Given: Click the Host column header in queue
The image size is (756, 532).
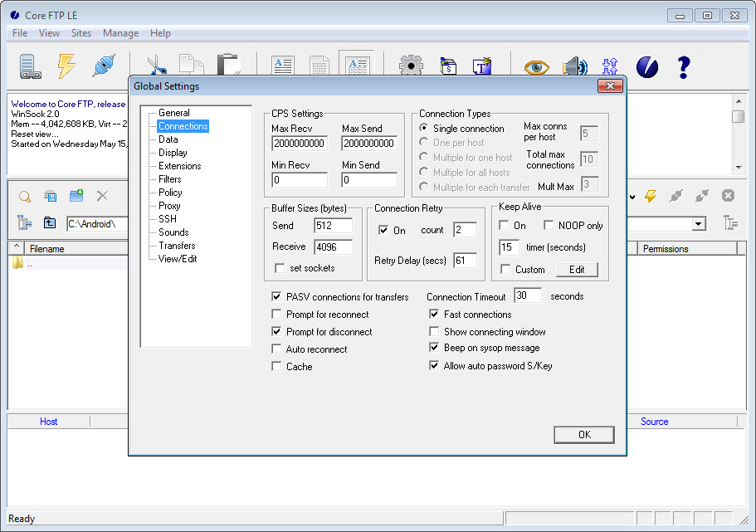Looking at the screenshot, I should tap(49, 422).
